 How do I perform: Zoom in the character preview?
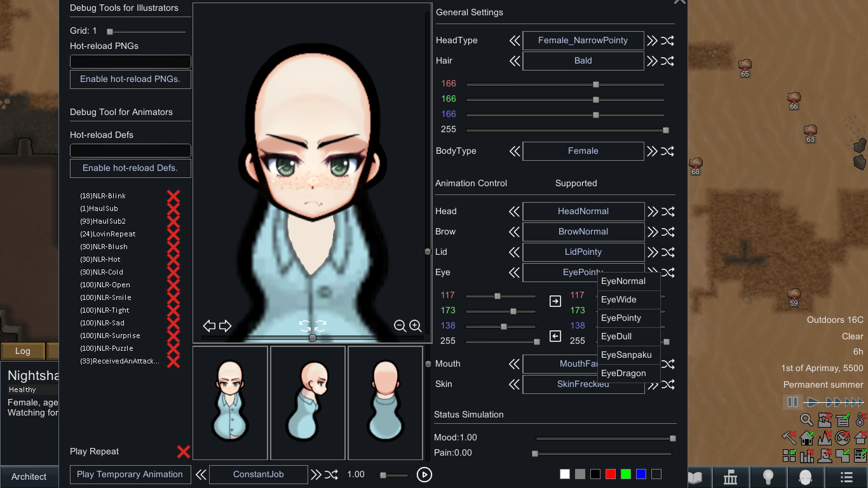tap(416, 326)
